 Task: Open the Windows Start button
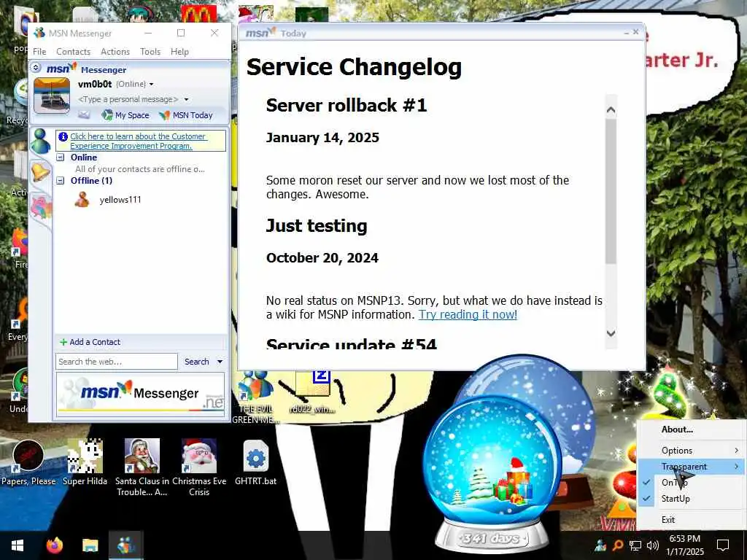tap(18, 545)
